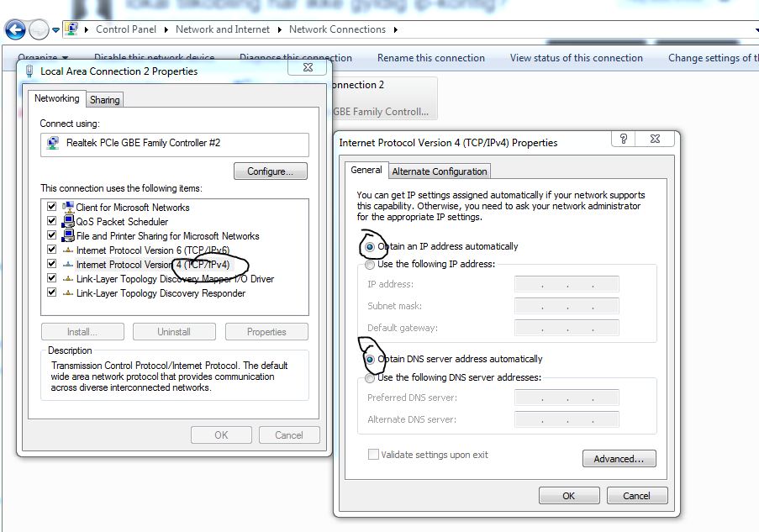The image size is (759, 532).
Task: Click Client for Microsoft Networks icon
Action: 68,207
